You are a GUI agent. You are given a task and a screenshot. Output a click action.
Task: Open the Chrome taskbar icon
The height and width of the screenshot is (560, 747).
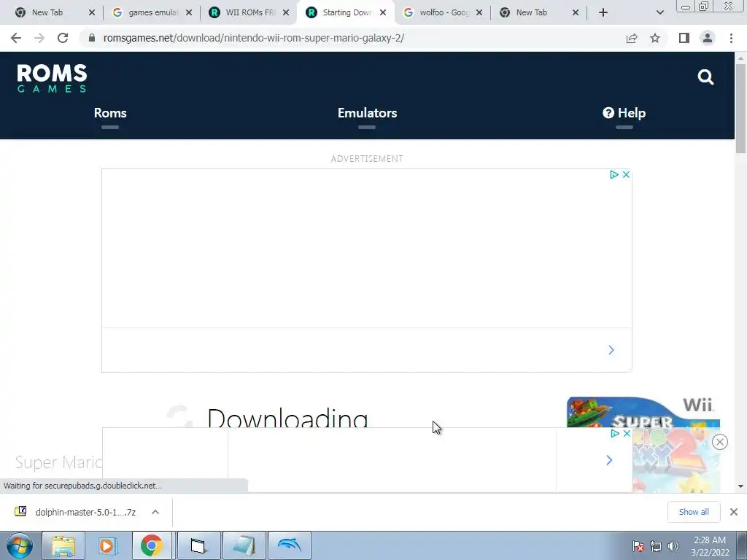[152, 545]
